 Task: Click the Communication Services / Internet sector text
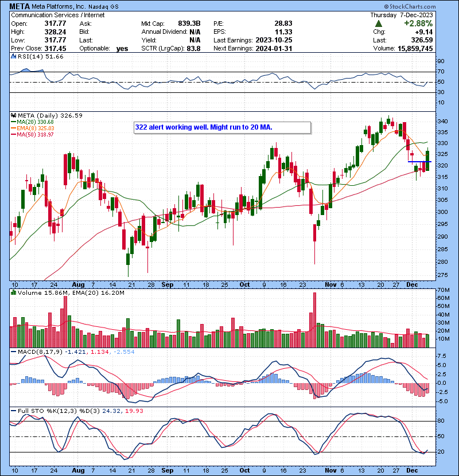click(x=57, y=15)
